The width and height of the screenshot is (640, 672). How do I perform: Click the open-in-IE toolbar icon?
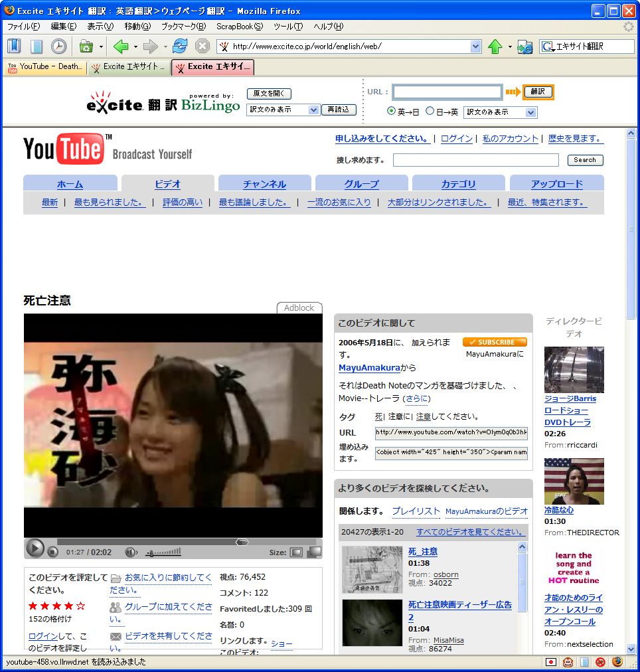coord(524,46)
